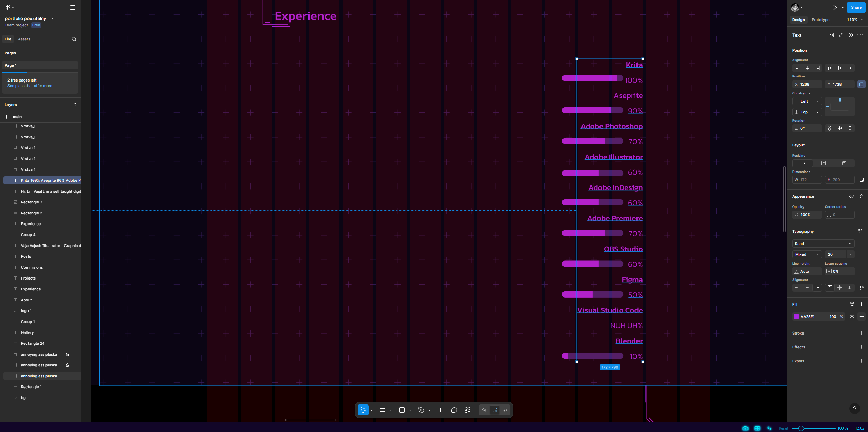Click the search icon in left panel
This screenshot has width=868, height=432.
[74, 39]
